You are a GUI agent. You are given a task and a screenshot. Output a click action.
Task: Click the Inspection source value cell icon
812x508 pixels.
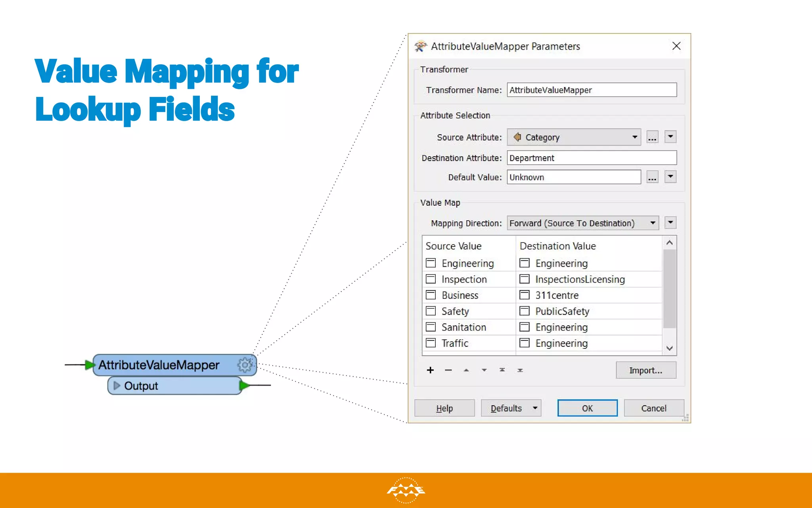431,279
